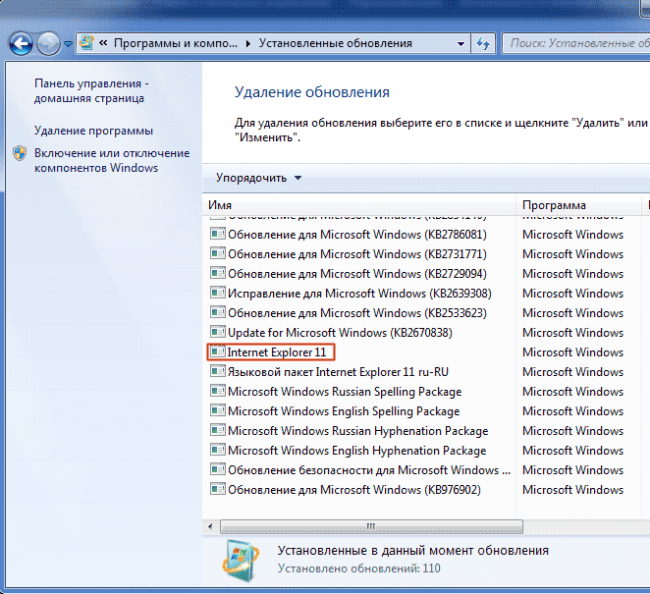Click icon of English Hyphenation Package
Image resolution: width=650 pixels, height=594 pixels.
click(218, 450)
